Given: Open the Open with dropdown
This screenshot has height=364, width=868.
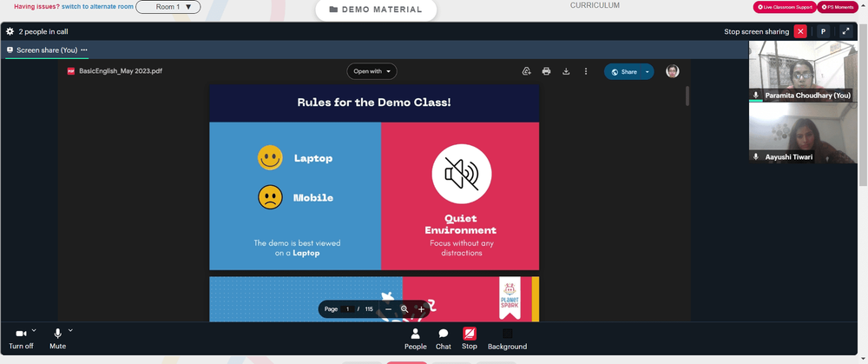Looking at the screenshot, I should coord(372,71).
